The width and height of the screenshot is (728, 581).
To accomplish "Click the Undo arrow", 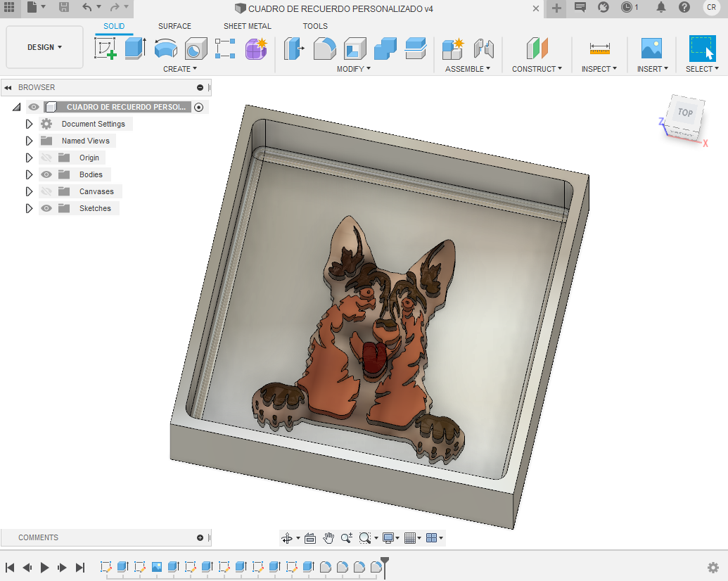I will click(87, 7).
